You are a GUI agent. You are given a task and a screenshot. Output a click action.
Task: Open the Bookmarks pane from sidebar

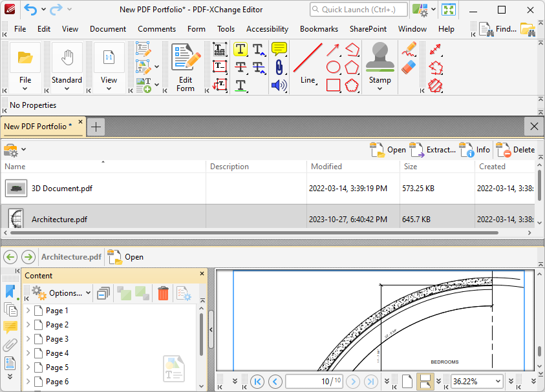(x=10, y=291)
